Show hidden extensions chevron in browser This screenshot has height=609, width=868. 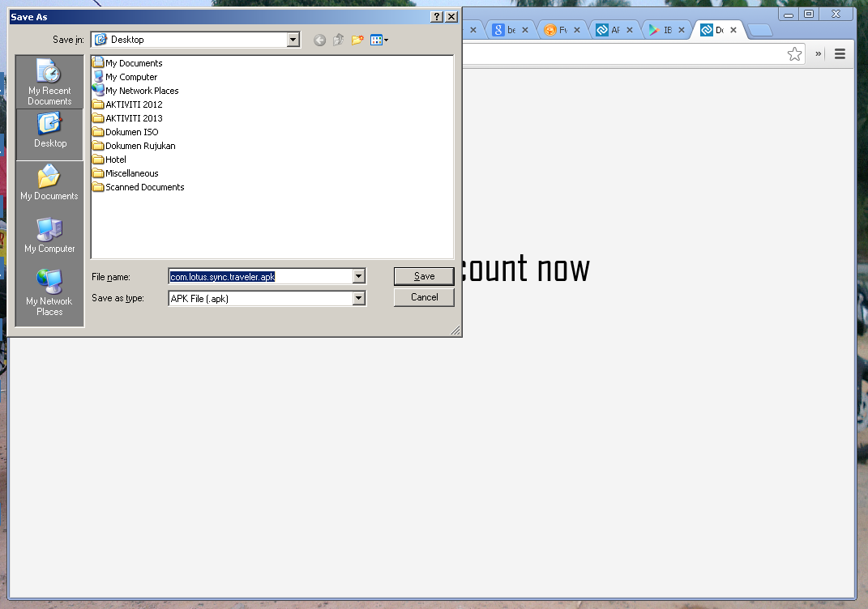[819, 53]
